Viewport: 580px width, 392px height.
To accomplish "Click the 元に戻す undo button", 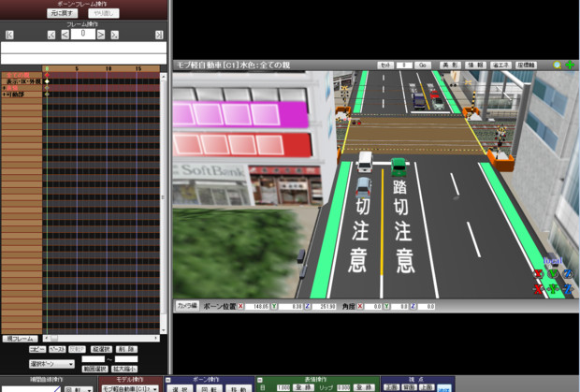I will [62, 13].
